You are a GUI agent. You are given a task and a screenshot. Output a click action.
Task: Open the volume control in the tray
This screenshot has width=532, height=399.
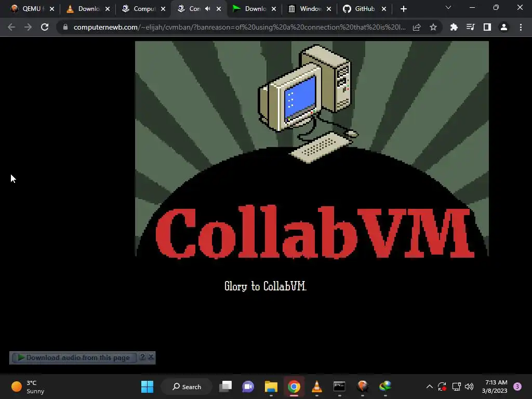pyautogui.click(x=469, y=387)
